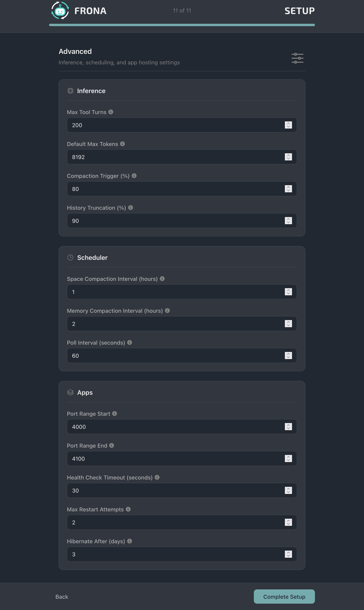Screen dimensions: 364x610
Task: Click the Advanced settings sliders icon
Action: [x=297, y=58]
